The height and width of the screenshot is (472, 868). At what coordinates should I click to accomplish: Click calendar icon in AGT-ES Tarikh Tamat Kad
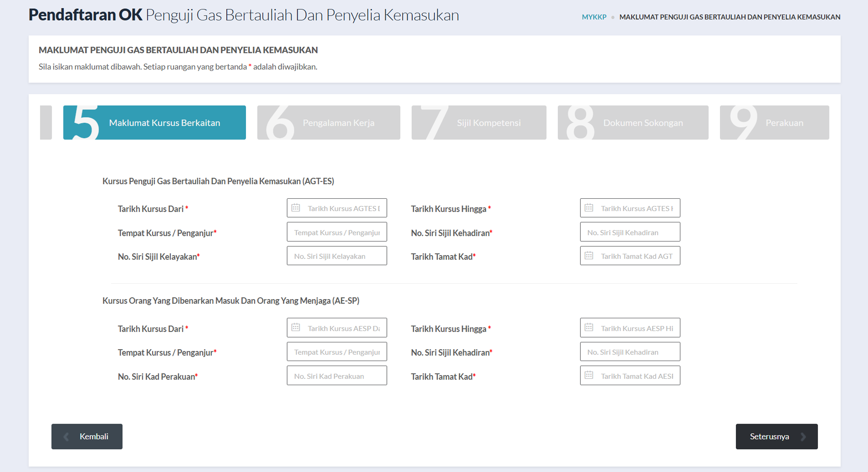(x=589, y=256)
